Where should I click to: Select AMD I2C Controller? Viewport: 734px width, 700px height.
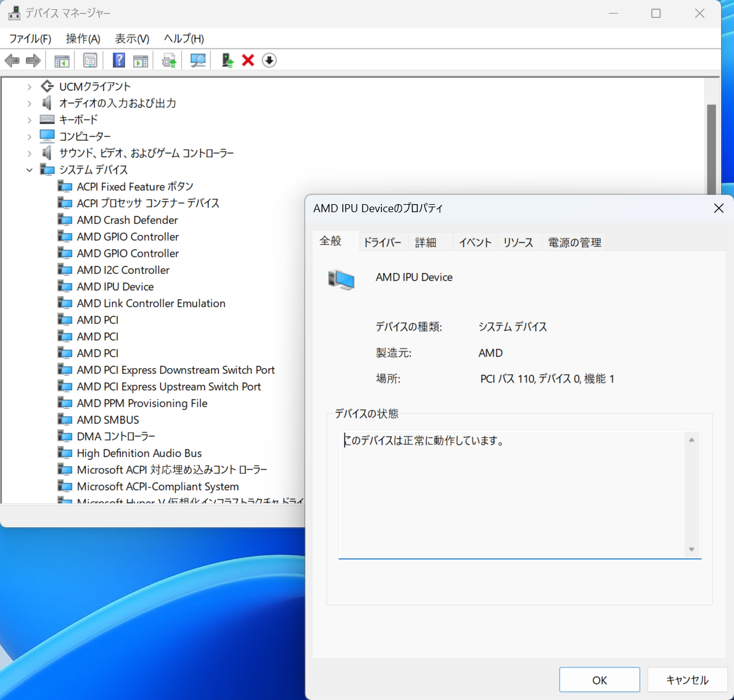click(x=123, y=270)
